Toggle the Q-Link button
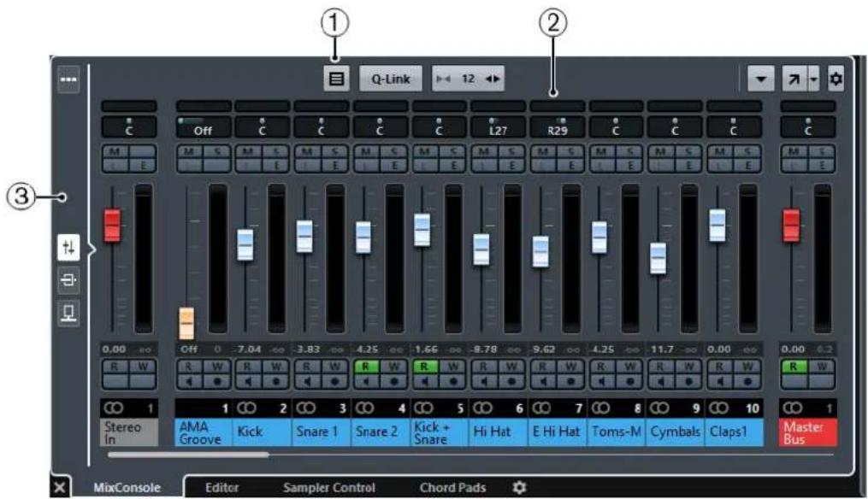The width and height of the screenshot is (868, 499). (x=391, y=79)
